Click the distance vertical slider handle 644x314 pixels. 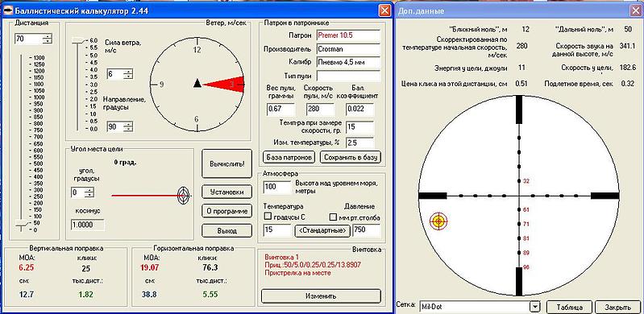pyautogui.click(x=22, y=223)
